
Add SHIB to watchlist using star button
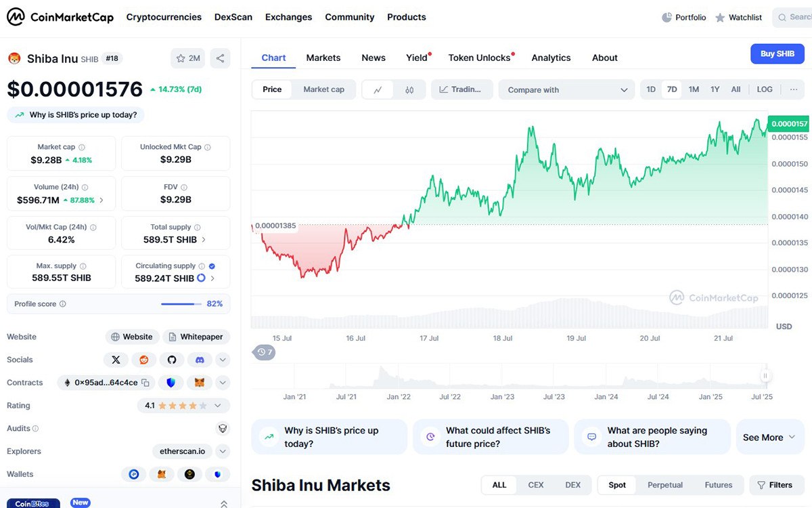pos(188,58)
